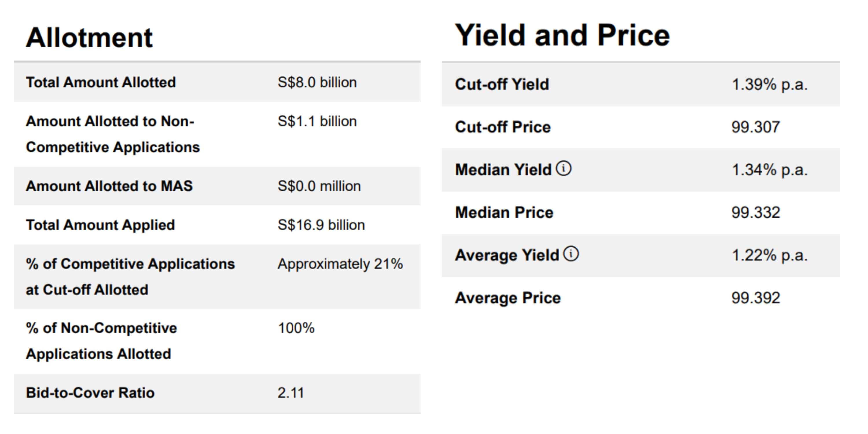Select the Cut-off Yield 1.39% p.a. value

click(x=769, y=84)
